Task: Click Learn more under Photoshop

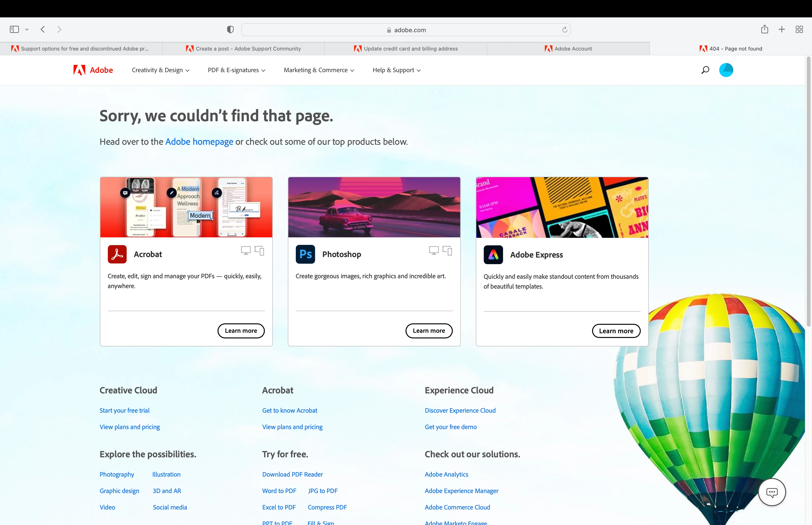Action: tap(429, 331)
